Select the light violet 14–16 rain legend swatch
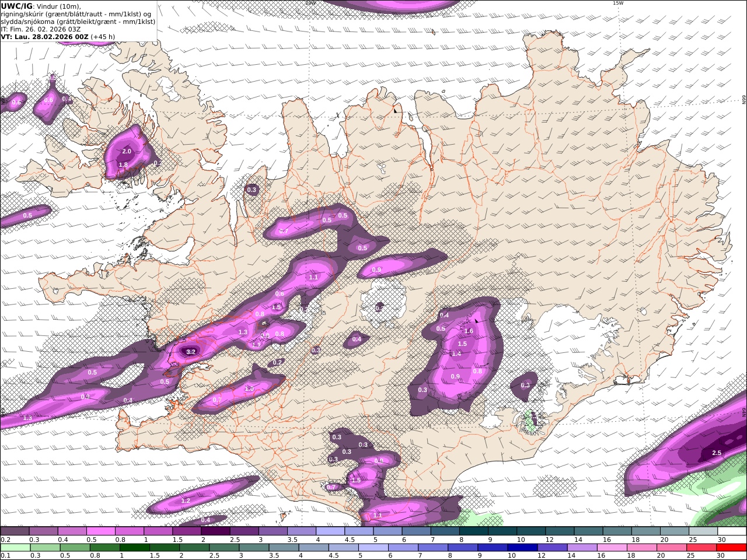This screenshot has height=560, width=747. pos(582,548)
